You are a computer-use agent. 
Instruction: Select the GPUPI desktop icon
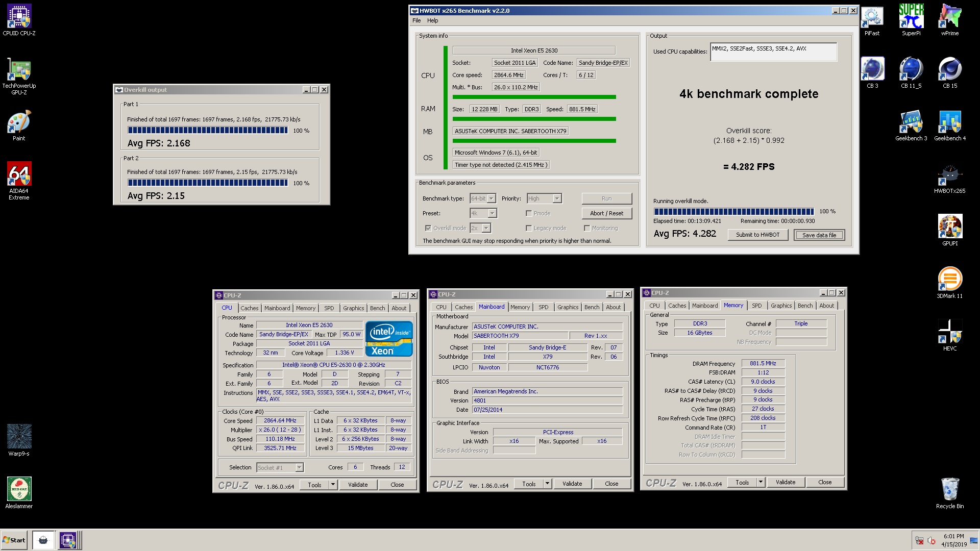pos(950,231)
